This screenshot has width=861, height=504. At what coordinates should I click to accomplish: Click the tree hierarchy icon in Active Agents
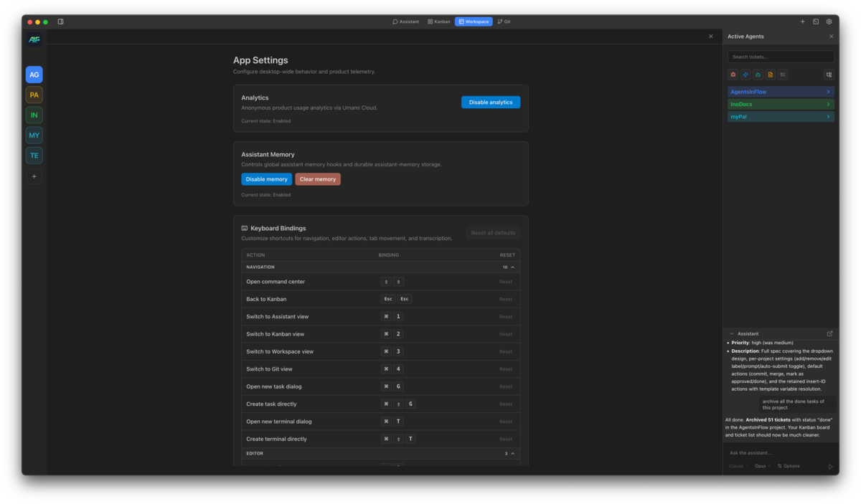[829, 74]
